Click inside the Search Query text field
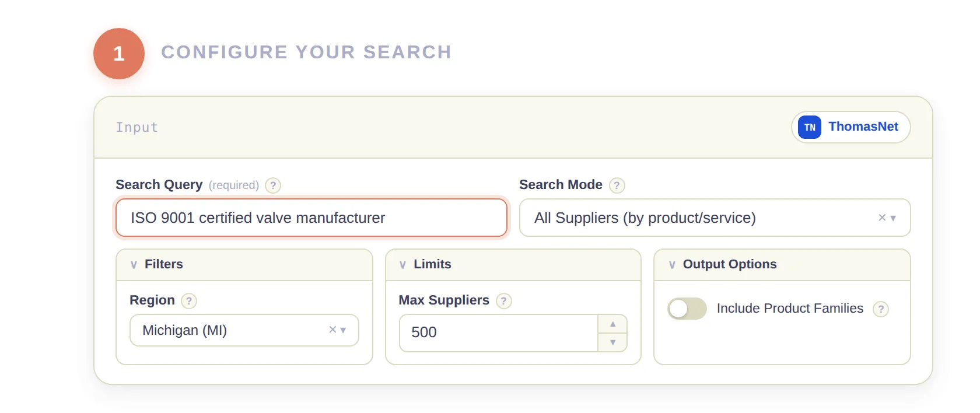 tap(311, 218)
